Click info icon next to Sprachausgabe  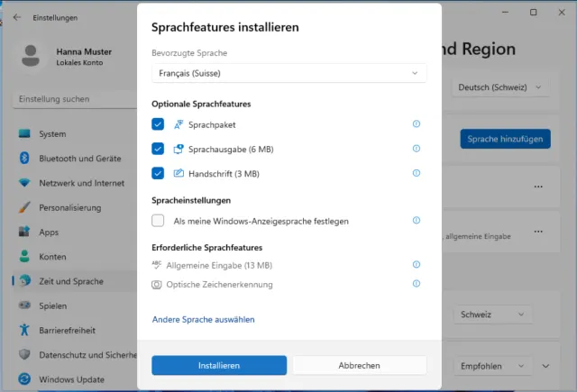[x=416, y=149]
